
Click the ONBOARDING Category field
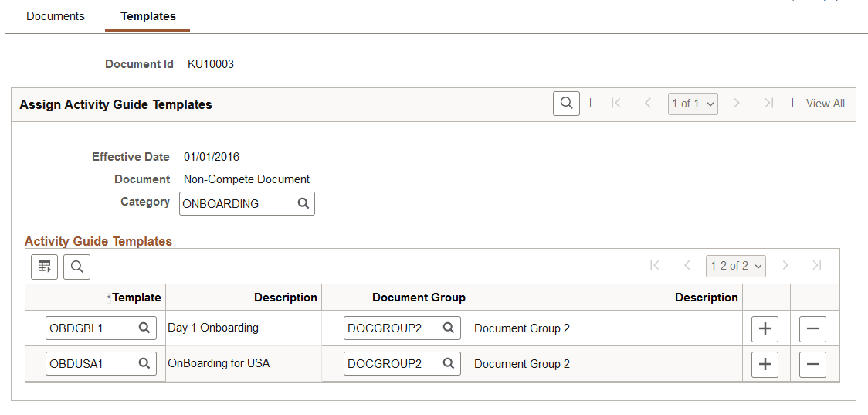pos(237,204)
